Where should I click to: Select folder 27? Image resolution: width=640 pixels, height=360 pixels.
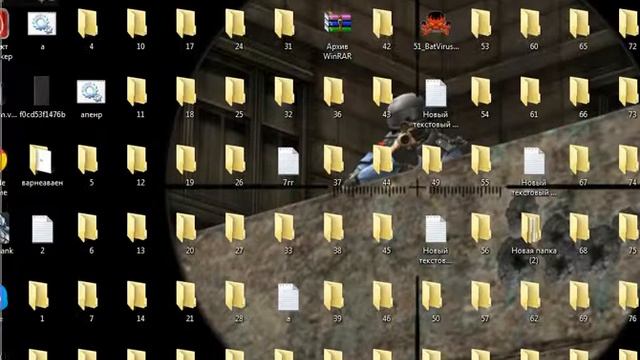(235, 228)
